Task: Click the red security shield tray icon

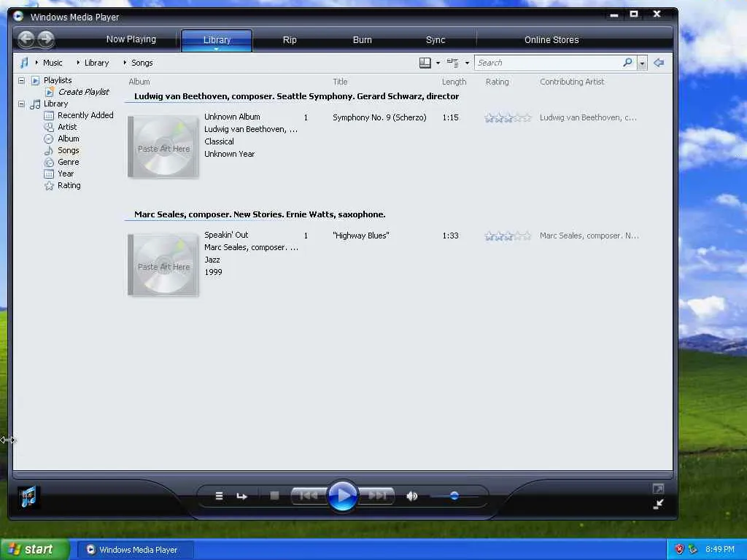Action: coord(679,549)
